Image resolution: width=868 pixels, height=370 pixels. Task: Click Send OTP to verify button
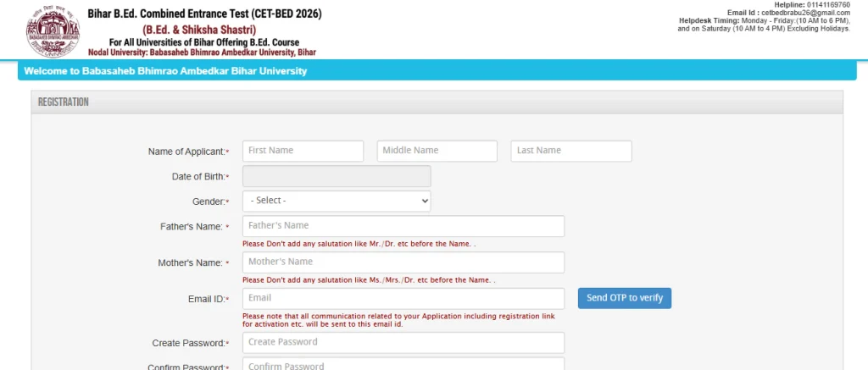pos(625,298)
